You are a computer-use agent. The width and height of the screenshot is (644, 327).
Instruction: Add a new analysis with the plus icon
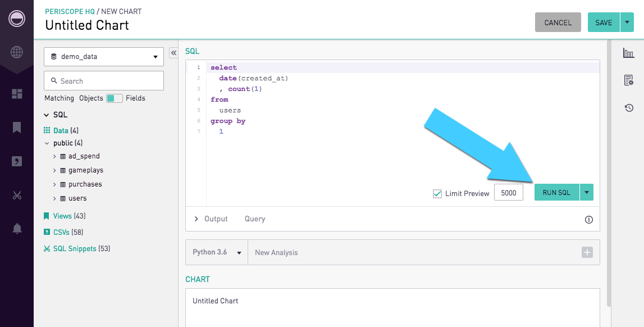(587, 252)
